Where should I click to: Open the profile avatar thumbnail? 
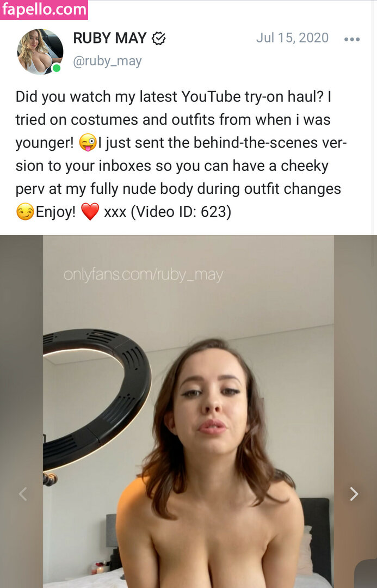pos(40,51)
